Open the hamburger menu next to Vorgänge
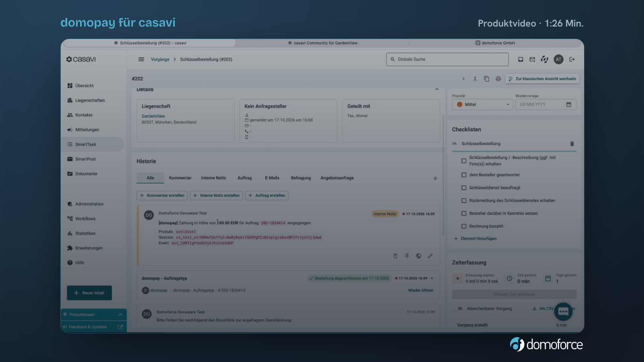 141,60
